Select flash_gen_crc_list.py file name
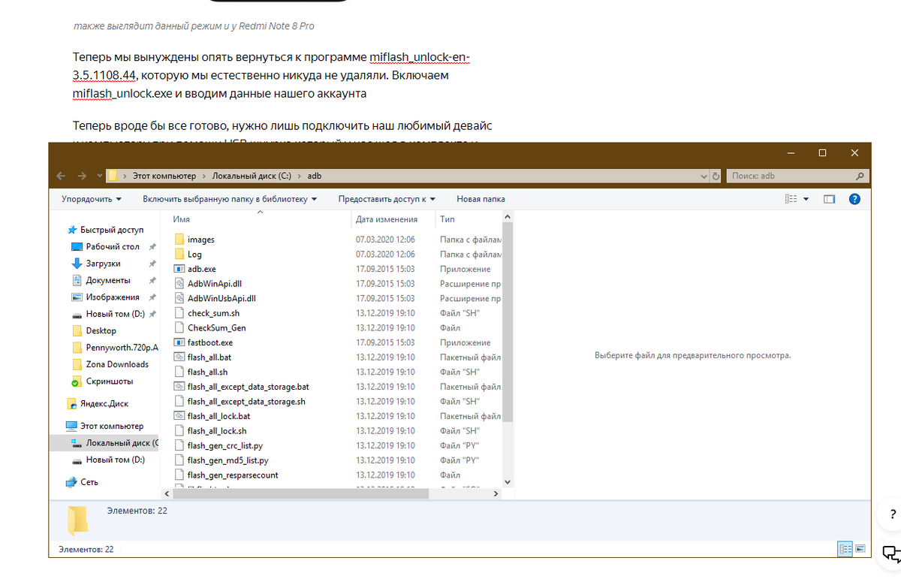 225,445
